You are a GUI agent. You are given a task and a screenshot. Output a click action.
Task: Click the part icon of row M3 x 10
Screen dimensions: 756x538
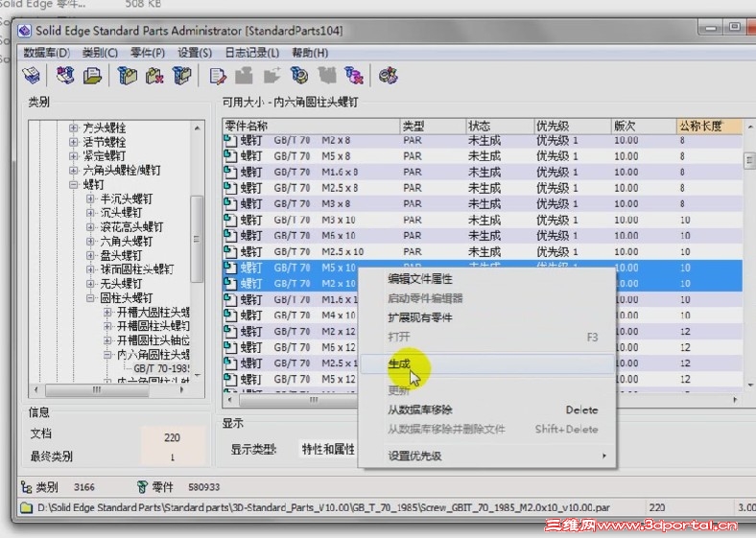[230, 220]
